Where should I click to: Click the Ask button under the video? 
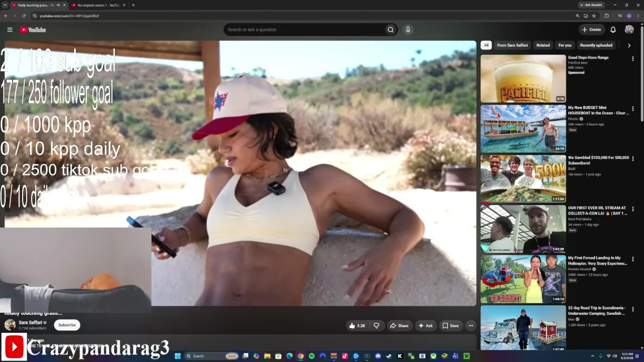[426, 326]
